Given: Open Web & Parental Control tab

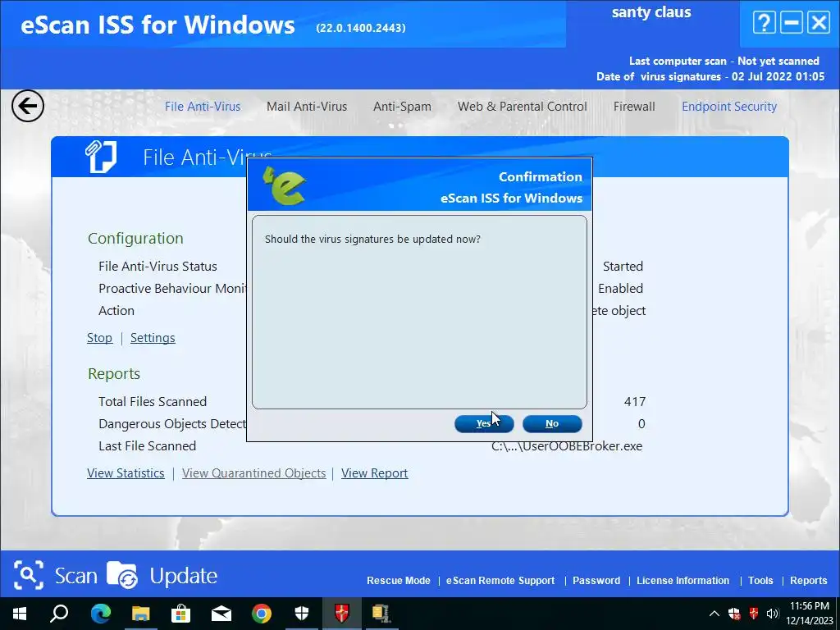Looking at the screenshot, I should click(x=523, y=107).
